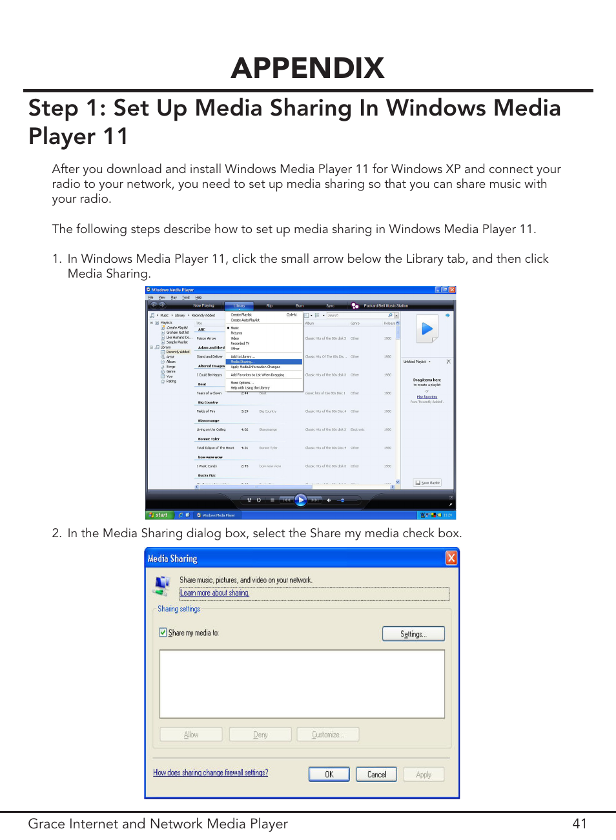This screenshot has width=616, height=840.
Task: Switch to the Burn tab
Action: [300, 305]
